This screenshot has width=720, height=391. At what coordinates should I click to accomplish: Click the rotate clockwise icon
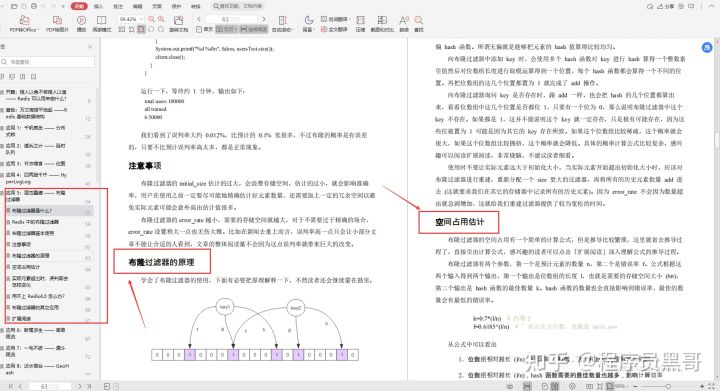(161, 29)
